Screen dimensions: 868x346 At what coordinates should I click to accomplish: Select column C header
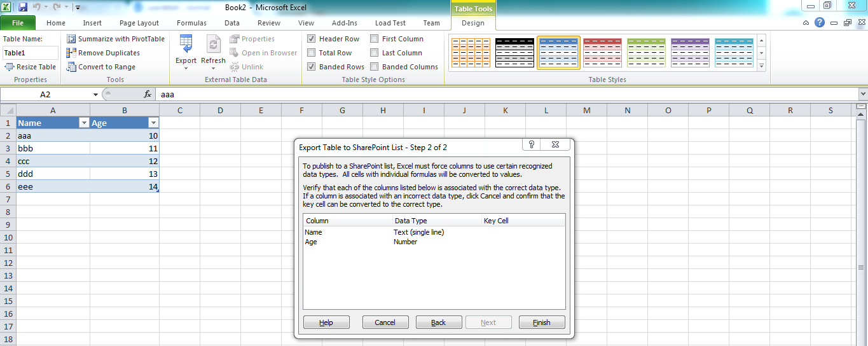point(180,111)
